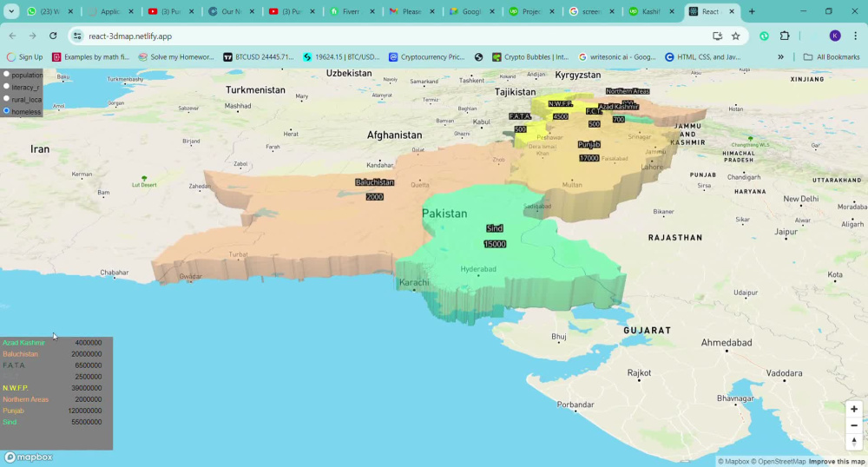Bookmark this page with star icon

(736, 36)
